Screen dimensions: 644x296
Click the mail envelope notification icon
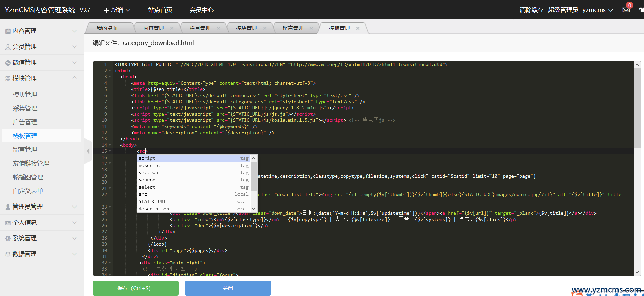[626, 10]
